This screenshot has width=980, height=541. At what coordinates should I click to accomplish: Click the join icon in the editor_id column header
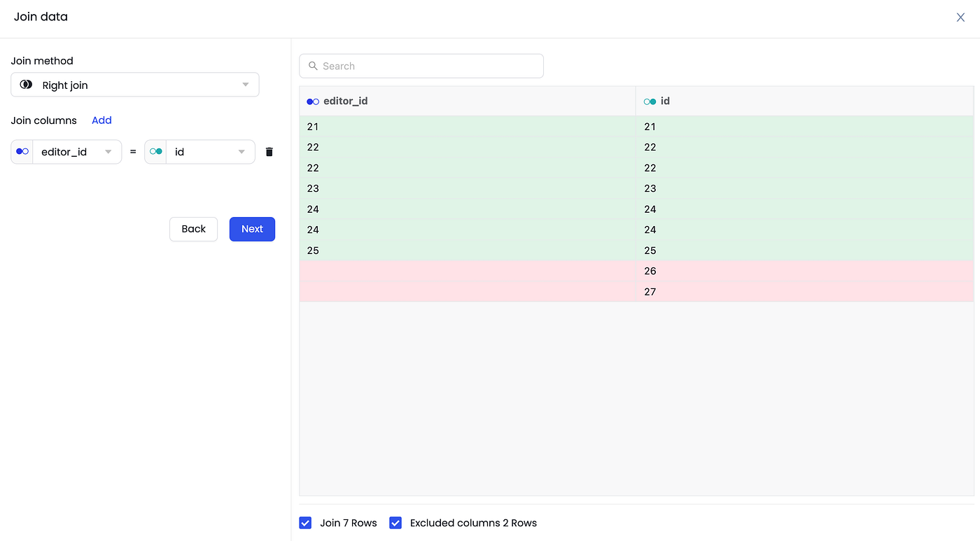(x=312, y=101)
